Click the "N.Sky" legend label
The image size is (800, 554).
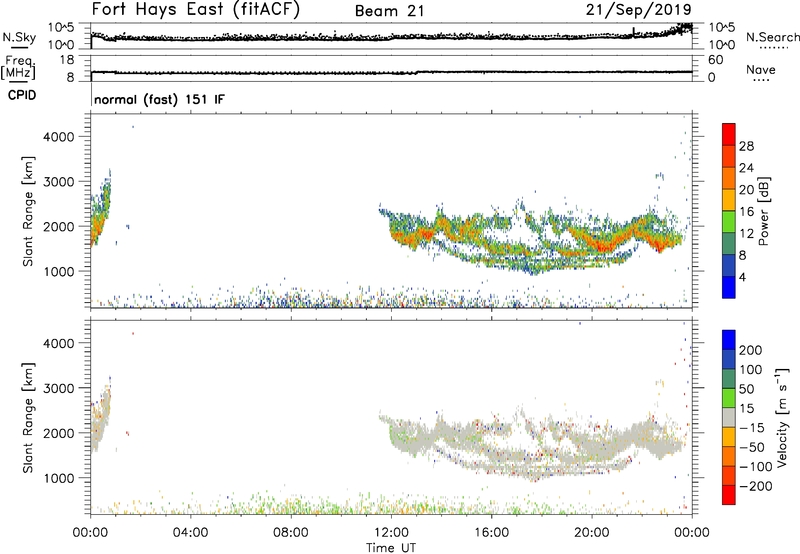tap(19, 37)
